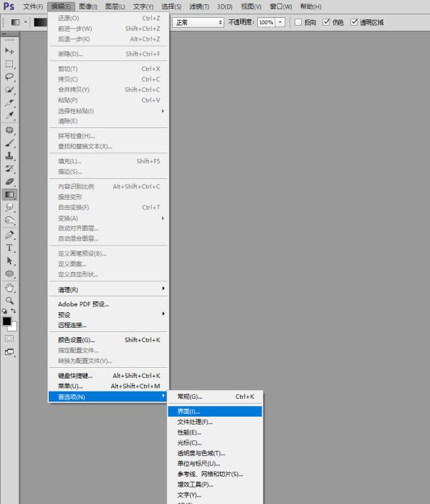Open the 滤镜(T) menu
430x504 pixels.
tap(199, 6)
